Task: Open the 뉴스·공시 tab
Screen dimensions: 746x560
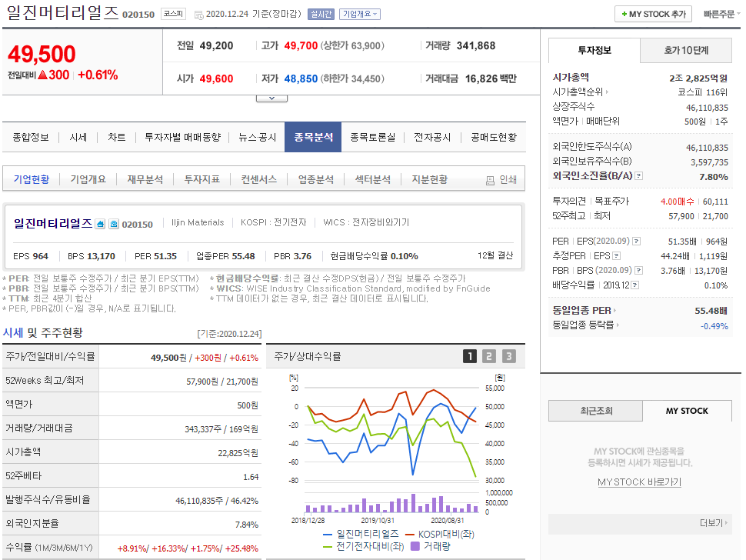Action: point(258,138)
